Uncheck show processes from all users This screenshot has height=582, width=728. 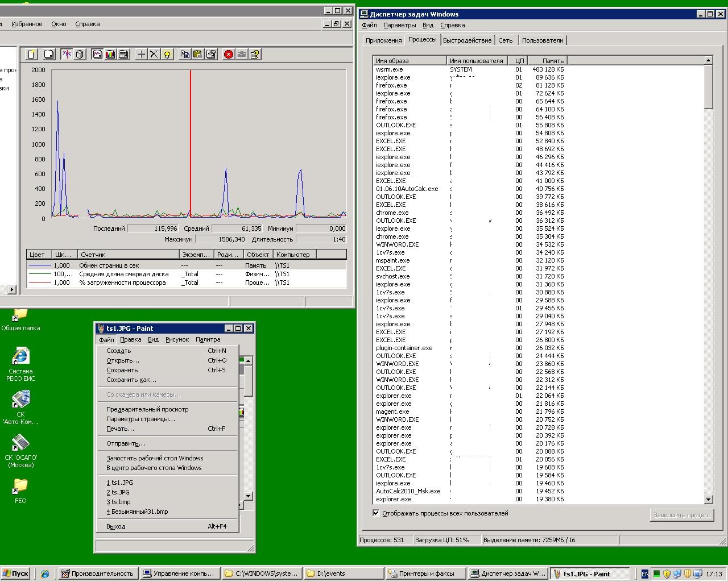click(376, 513)
